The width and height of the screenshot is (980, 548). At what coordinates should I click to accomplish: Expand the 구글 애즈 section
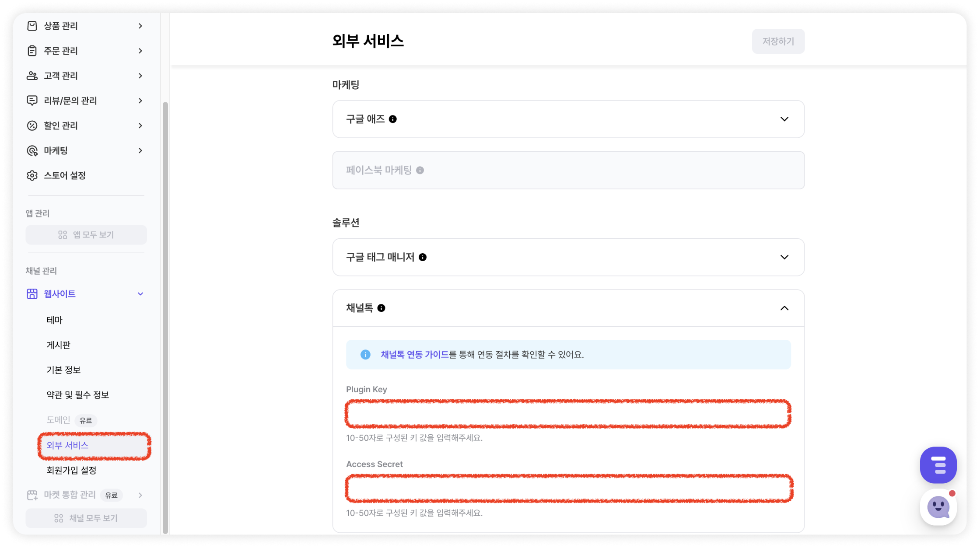[784, 119]
